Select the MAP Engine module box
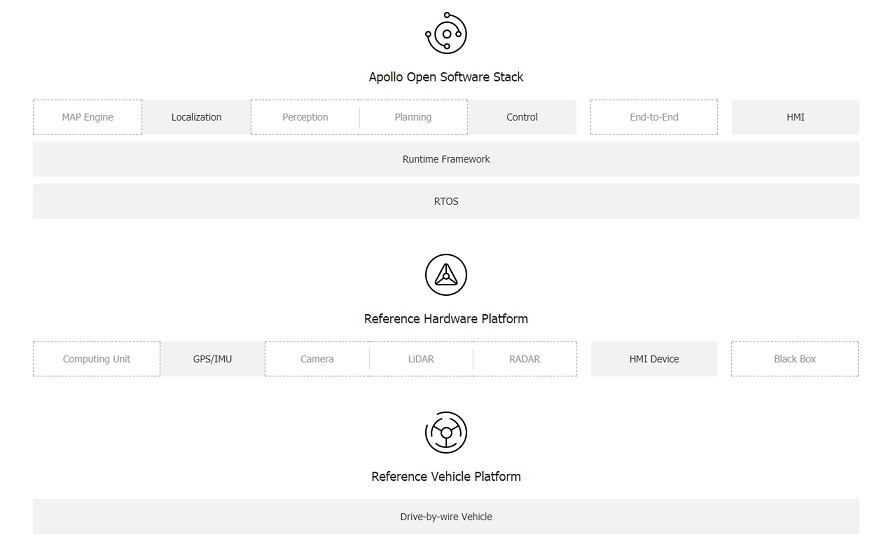 pos(88,117)
